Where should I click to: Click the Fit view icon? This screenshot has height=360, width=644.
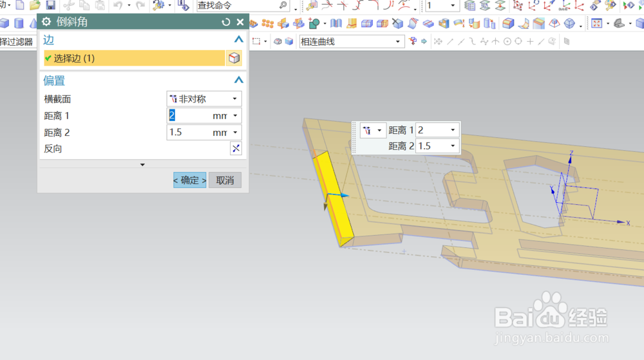[596, 23]
